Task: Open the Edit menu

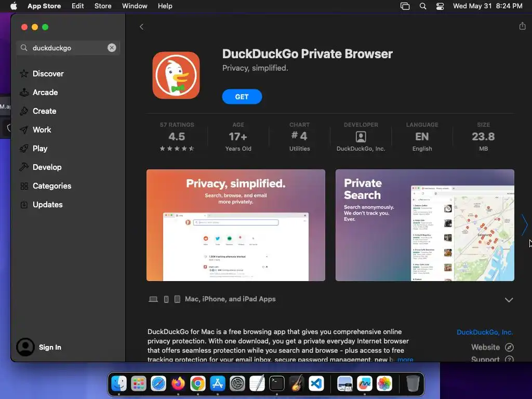Action: tap(78, 6)
